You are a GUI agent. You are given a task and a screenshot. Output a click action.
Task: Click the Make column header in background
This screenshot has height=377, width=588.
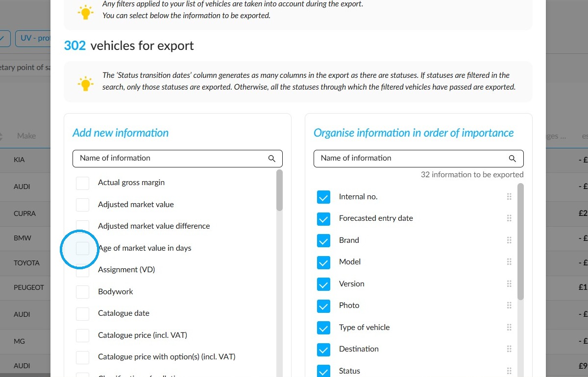(x=26, y=136)
